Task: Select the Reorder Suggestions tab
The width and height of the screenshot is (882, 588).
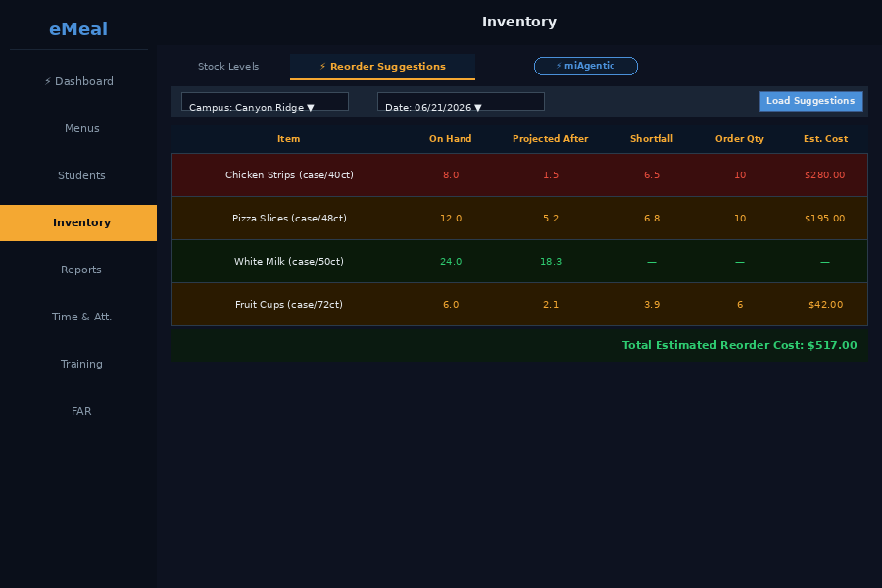Action: tap(382, 67)
